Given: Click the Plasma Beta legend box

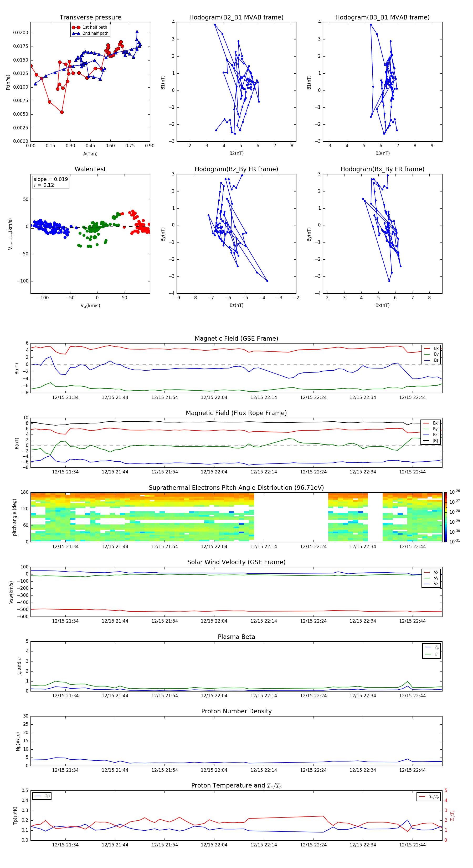Looking at the screenshot, I should pyautogui.click(x=431, y=651).
